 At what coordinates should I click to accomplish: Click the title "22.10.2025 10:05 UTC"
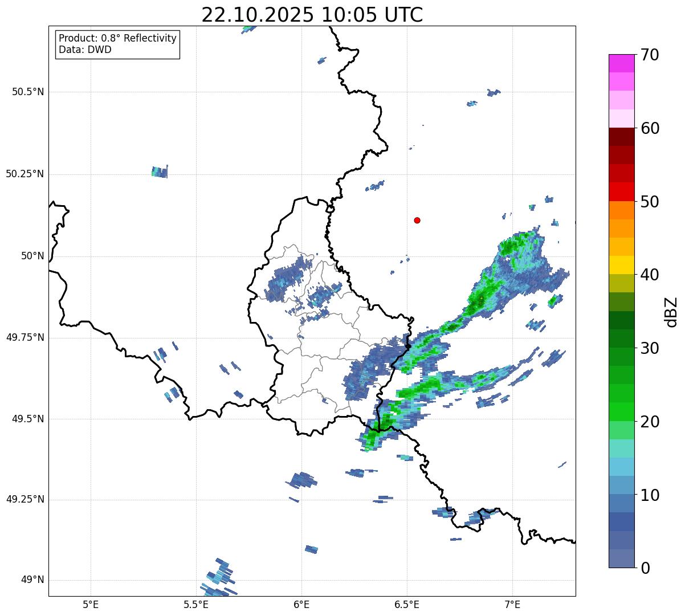pos(312,15)
